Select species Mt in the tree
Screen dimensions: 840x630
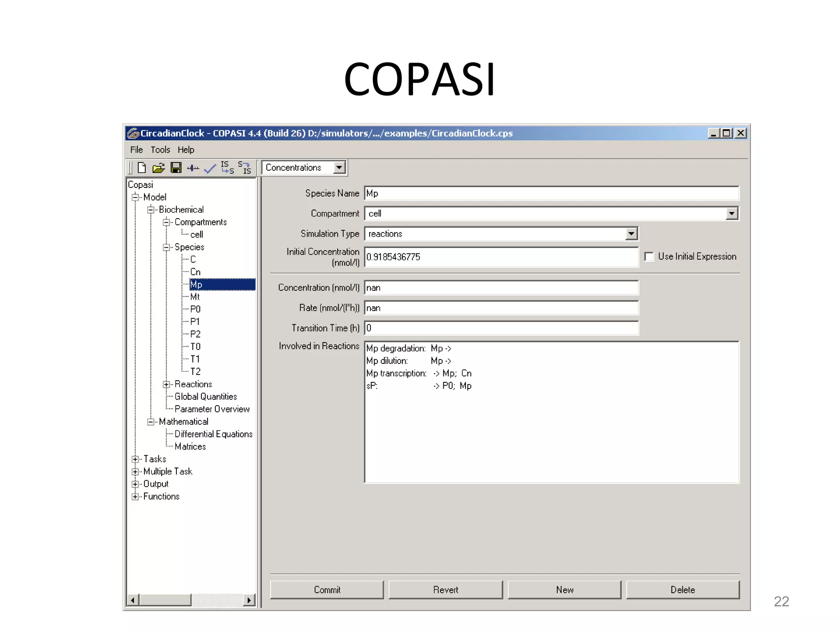coord(195,297)
